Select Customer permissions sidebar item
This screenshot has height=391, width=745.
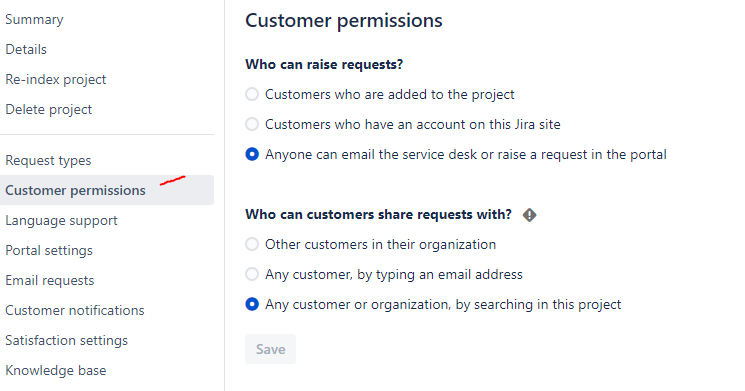(107, 190)
